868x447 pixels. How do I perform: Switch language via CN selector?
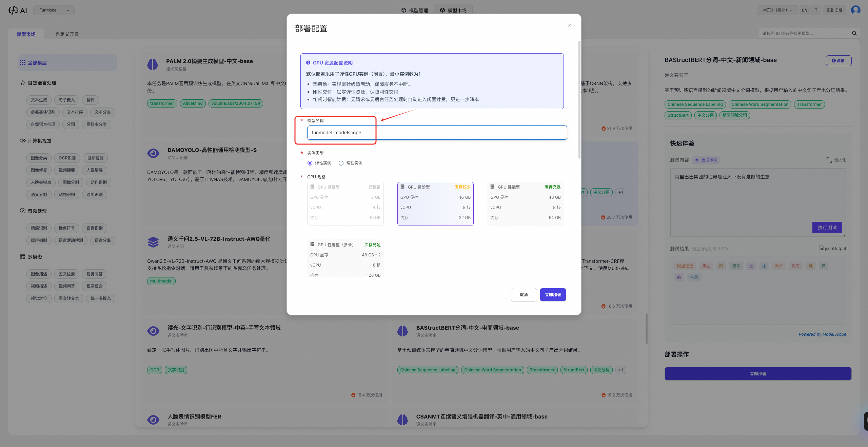tap(804, 10)
